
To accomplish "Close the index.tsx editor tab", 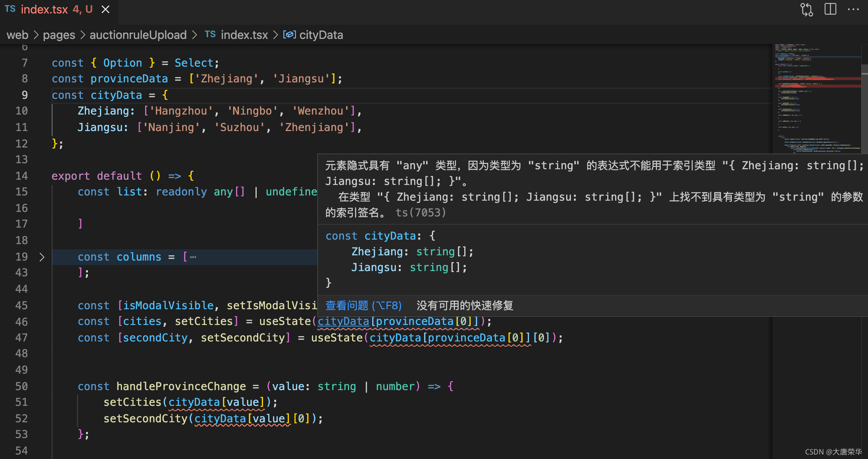I will 106,9.
